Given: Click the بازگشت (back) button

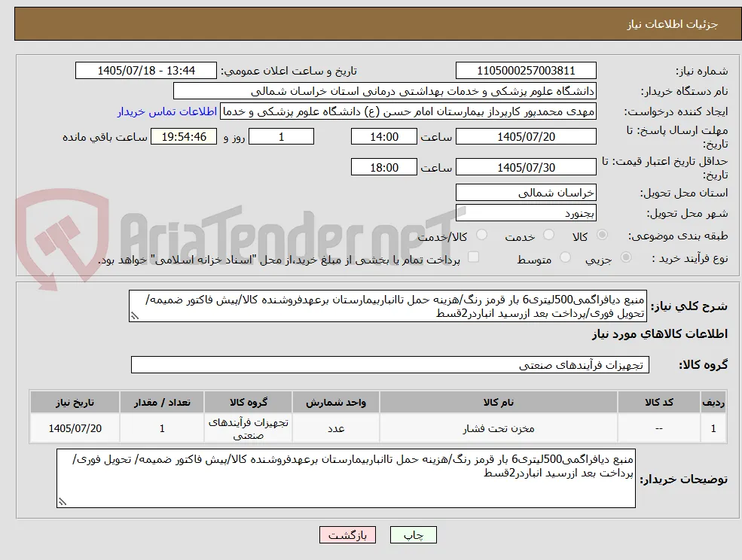Looking at the screenshot, I should click(347, 535).
